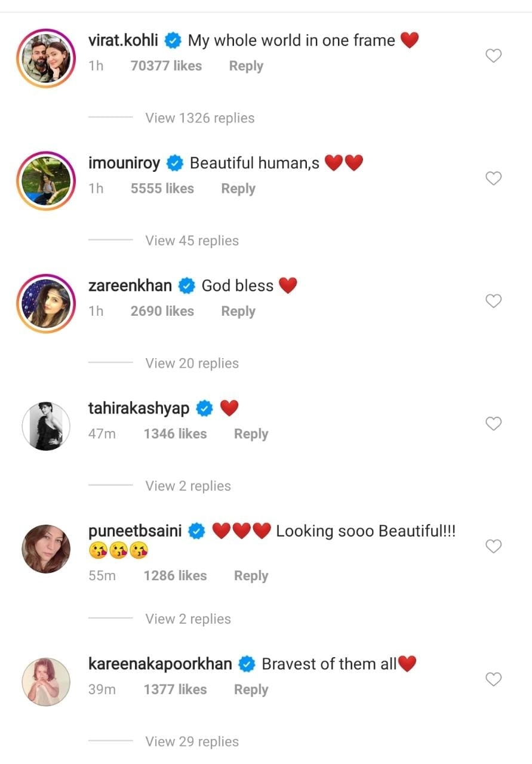The height and width of the screenshot is (764, 532).
Task: Like puneetbsaini's "Looking sooo Beautiful" comment
Action: click(493, 546)
